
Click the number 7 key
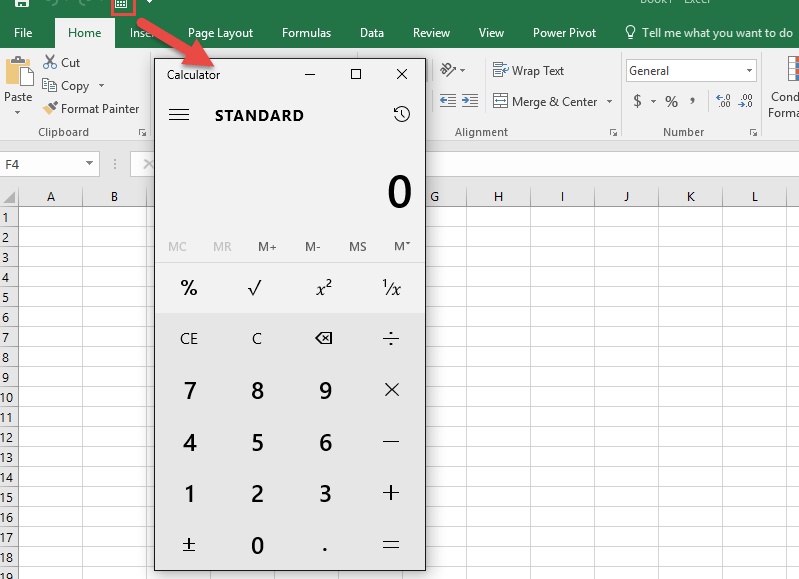click(190, 390)
